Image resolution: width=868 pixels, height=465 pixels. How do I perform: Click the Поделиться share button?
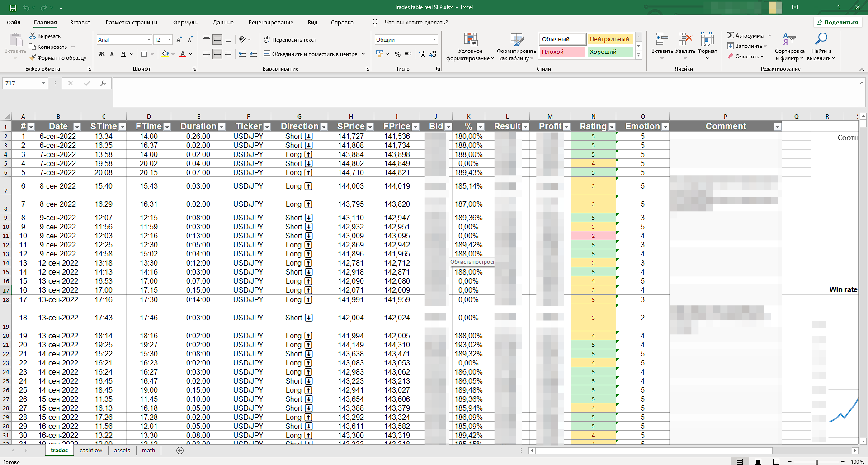click(838, 22)
